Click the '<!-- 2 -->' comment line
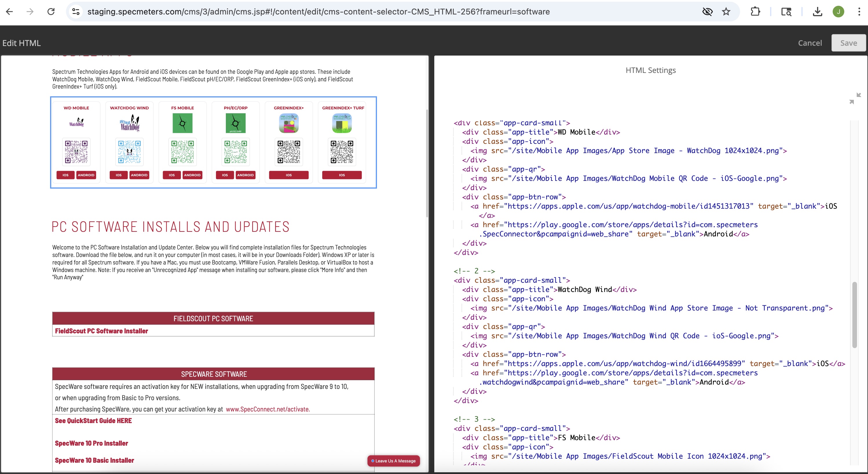Image resolution: width=868 pixels, height=474 pixels. [x=474, y=271]
